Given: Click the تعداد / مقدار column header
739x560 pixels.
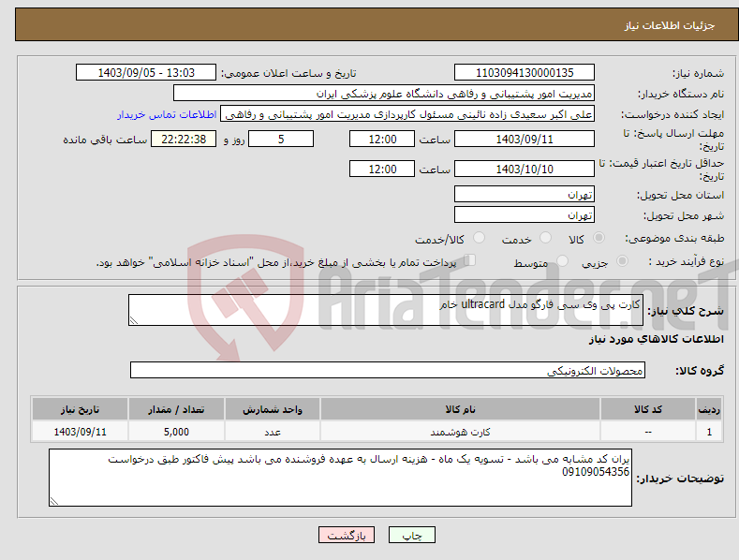Looking at the screenshot, I should pos(176,409).
